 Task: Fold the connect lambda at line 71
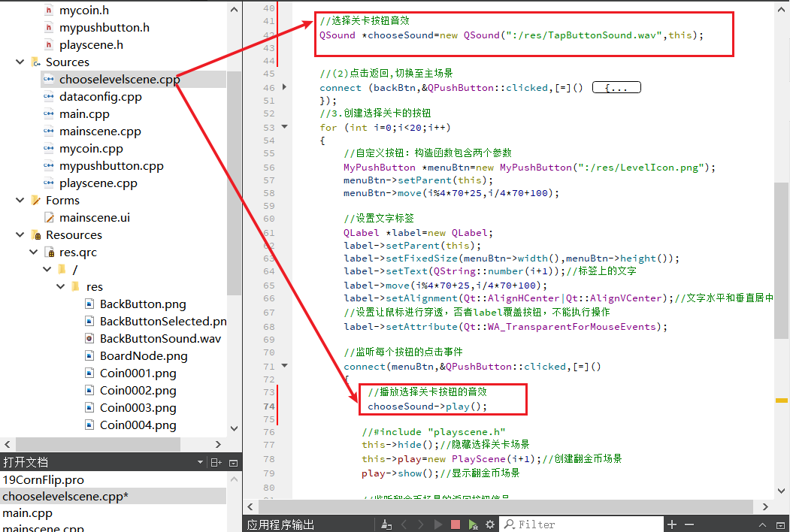[285, 366]
